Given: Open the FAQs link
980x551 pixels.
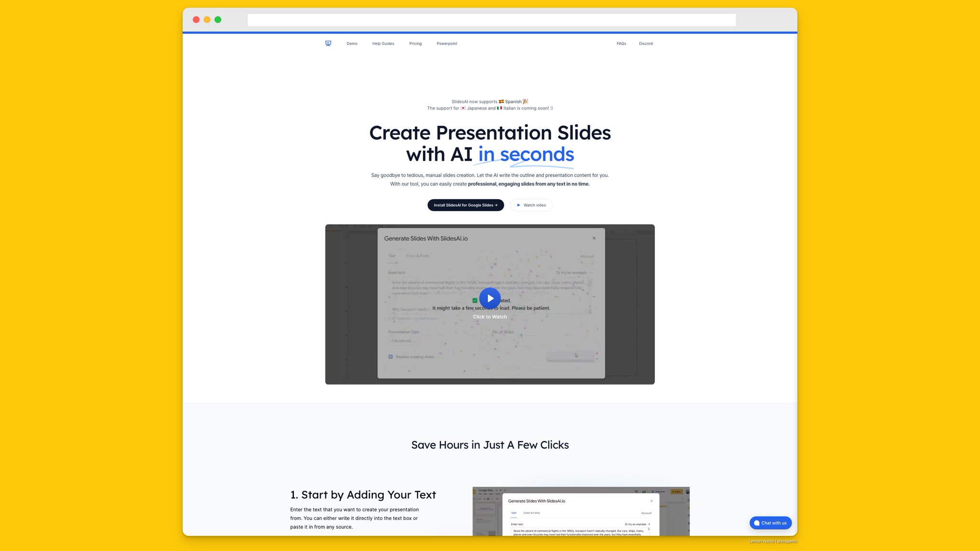Looking at the screenshot, I should (x=621, y=44).
